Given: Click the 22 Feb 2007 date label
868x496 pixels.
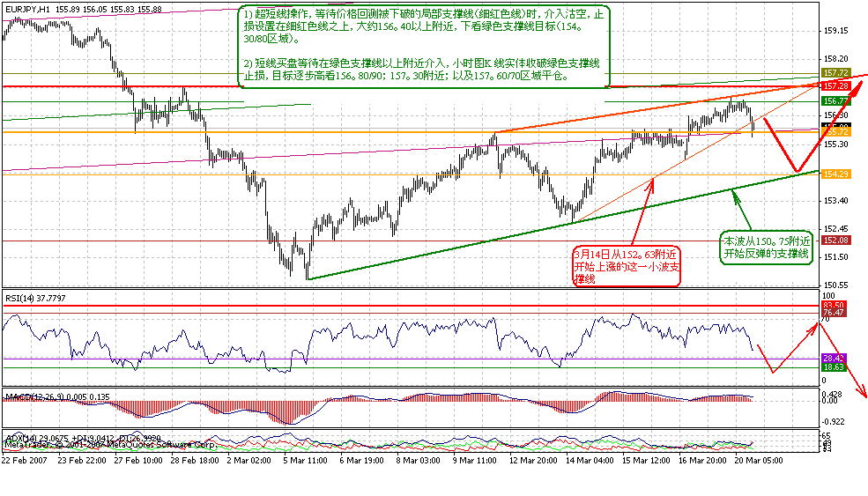Looking at the screenshot, I should click(25, 461).
